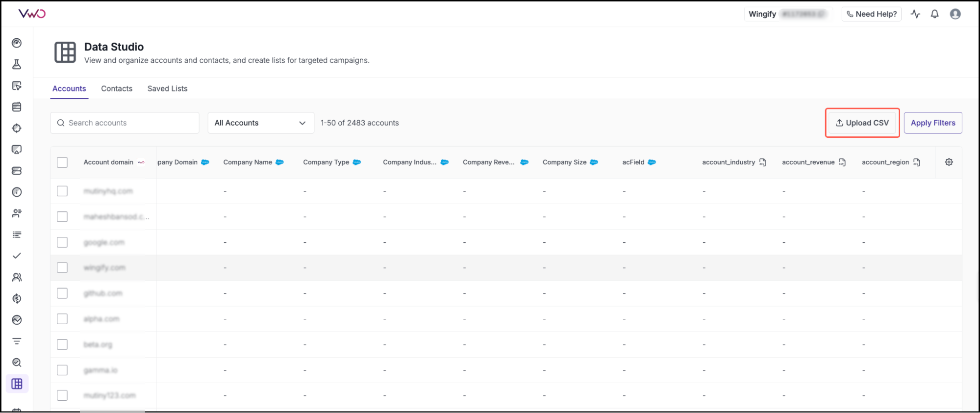This screenshot has width=980, height=413.
Task: Open the person-with-lines icon in sidebar
Action: (x=17, y=213)
